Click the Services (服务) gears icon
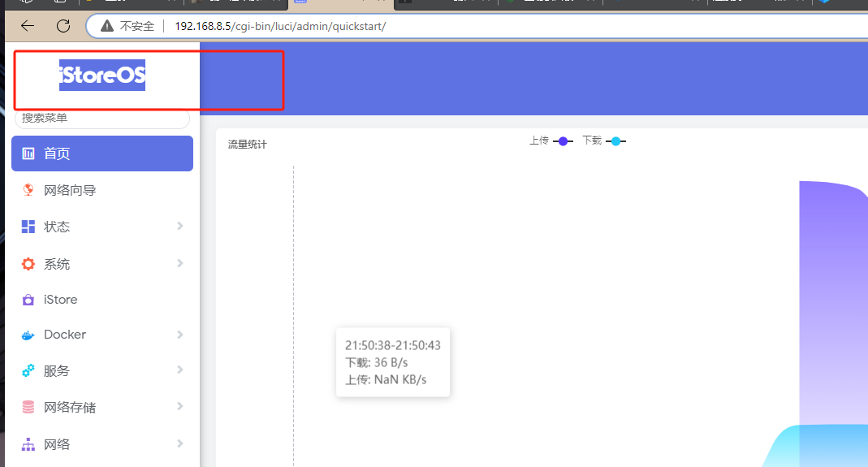The image size is (868, 467). (28, 370)
